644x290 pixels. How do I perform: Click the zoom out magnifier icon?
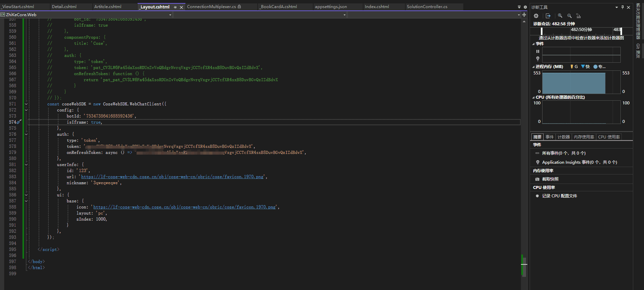pos(569,16)
